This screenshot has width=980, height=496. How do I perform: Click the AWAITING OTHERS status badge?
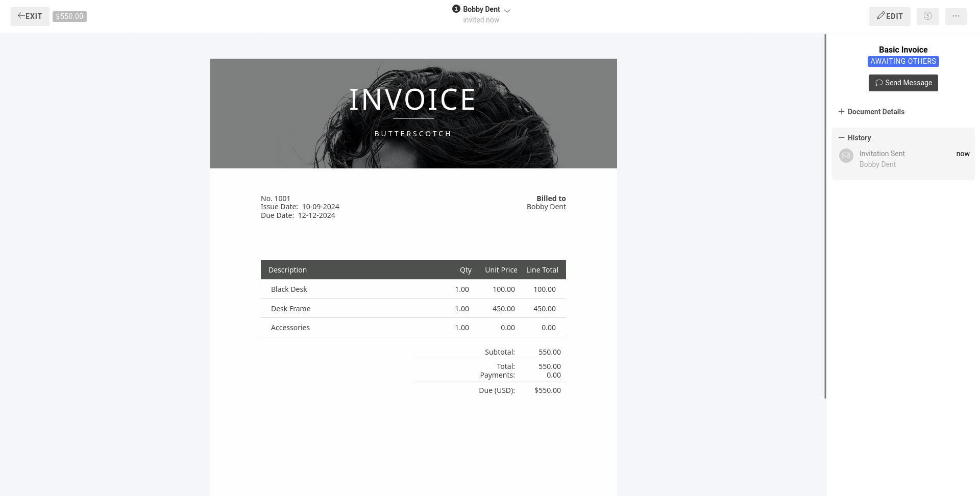click(903, 61)
